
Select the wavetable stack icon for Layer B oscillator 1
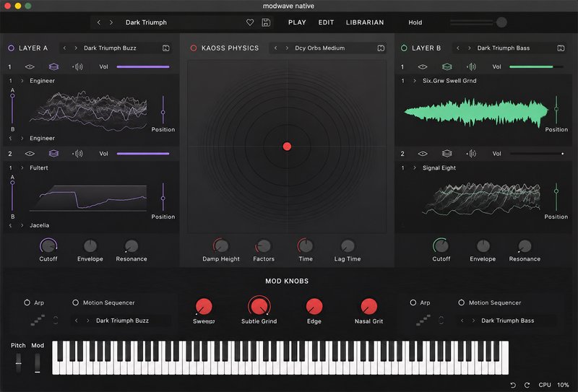point(447,66)
